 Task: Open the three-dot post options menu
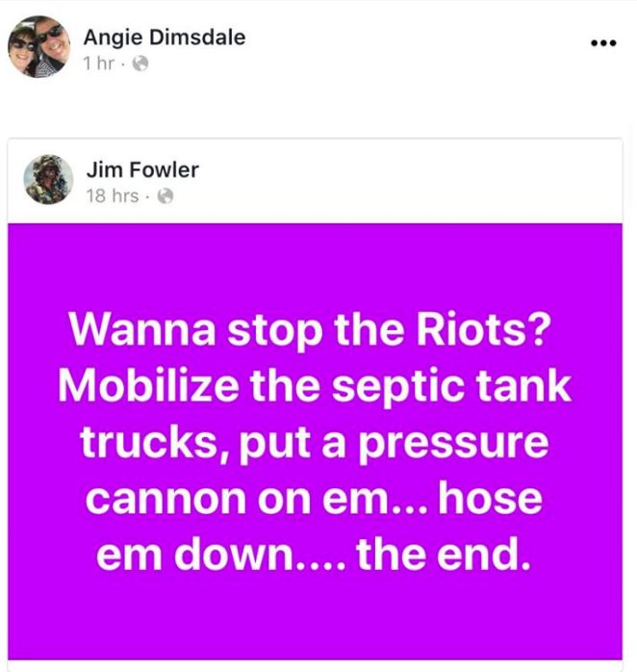coord(603,43)
